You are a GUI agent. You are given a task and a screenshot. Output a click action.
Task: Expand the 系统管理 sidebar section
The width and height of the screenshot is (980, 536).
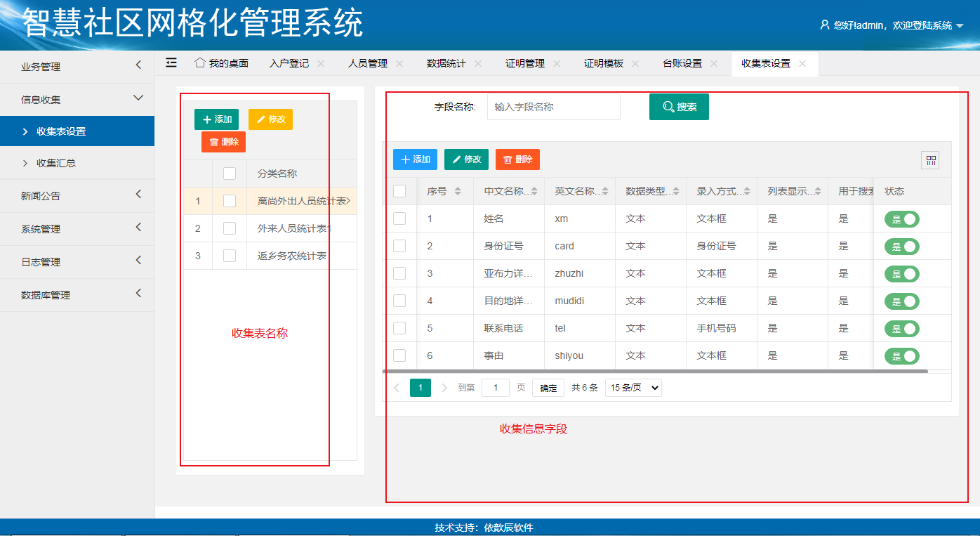coord(77,229)
